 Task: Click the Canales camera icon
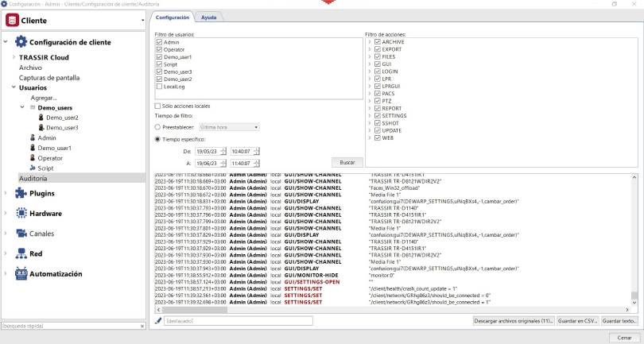click(x=21, y=234)
